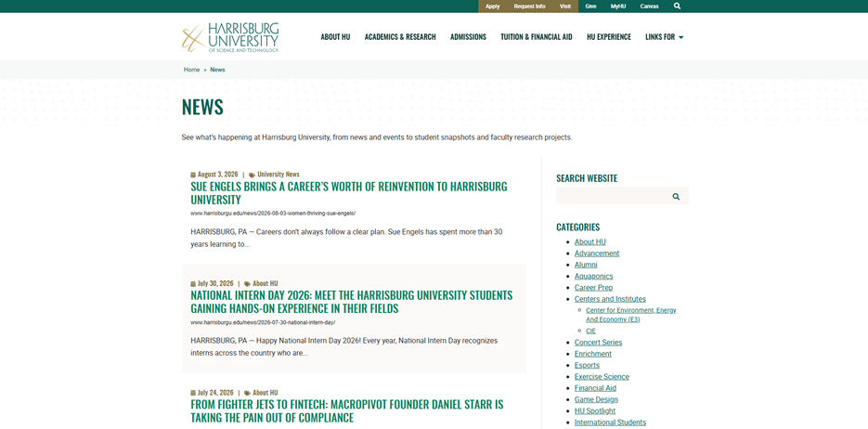
Task: Select the Career Prep category
Action: point(593,288)
